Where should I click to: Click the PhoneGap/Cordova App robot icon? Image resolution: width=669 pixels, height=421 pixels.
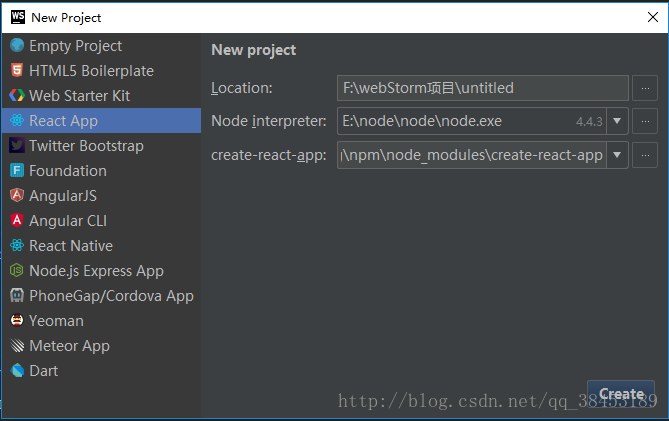17,295
